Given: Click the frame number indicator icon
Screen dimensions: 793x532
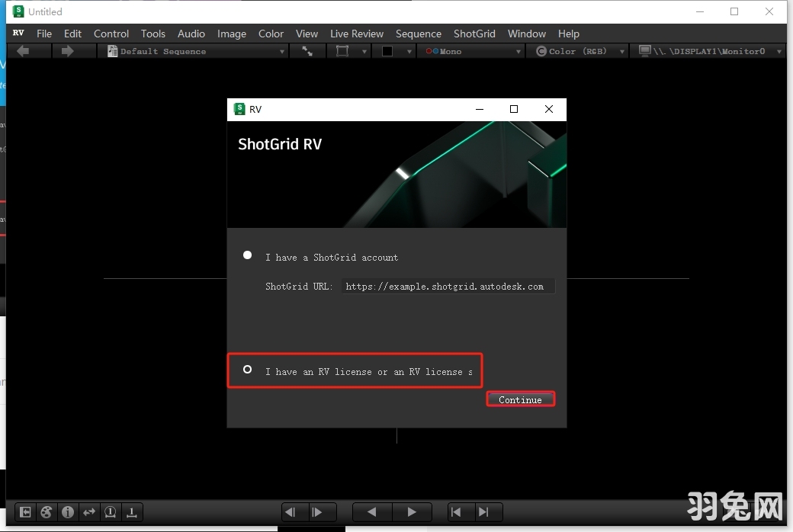Looking at the screenshot, I should [x=110, y=512].
